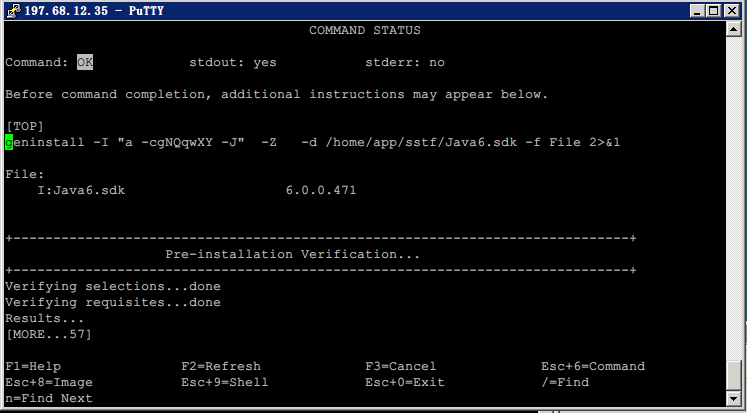The height and width of the screenshot is (413, 747).
Task: Click the /=Find label
Action: (565, 382)
